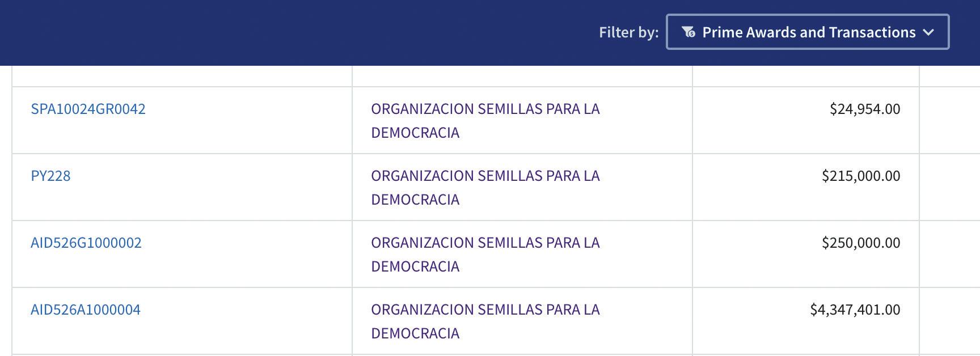Click empty cell right of $24,954.00
The width and height of the screenshot is (980, 356).
(949, 120)
